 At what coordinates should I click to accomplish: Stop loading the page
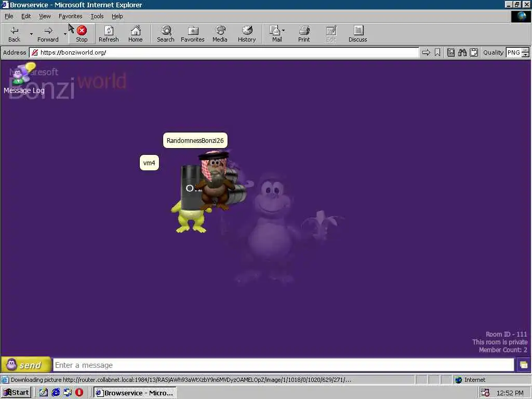(x=82, y=34)
